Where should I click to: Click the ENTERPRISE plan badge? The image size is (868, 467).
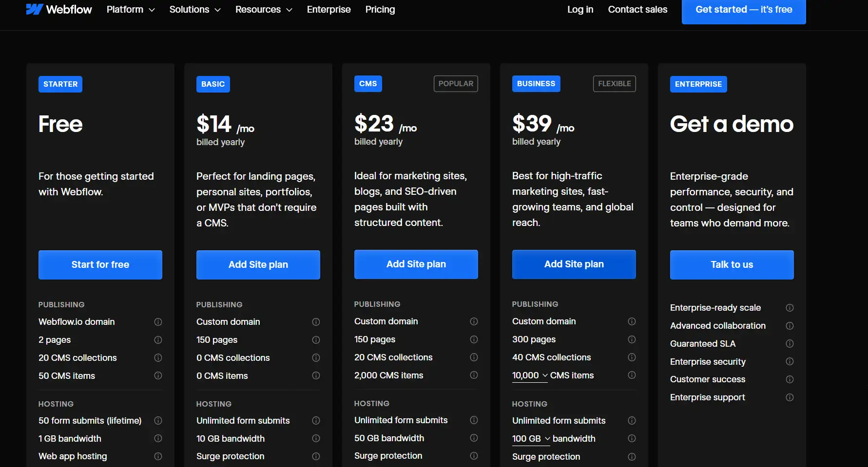pyautogui.click(x=698, y=84)
